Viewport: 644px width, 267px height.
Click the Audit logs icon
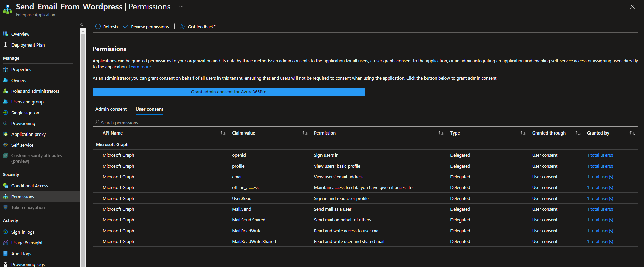5,254
